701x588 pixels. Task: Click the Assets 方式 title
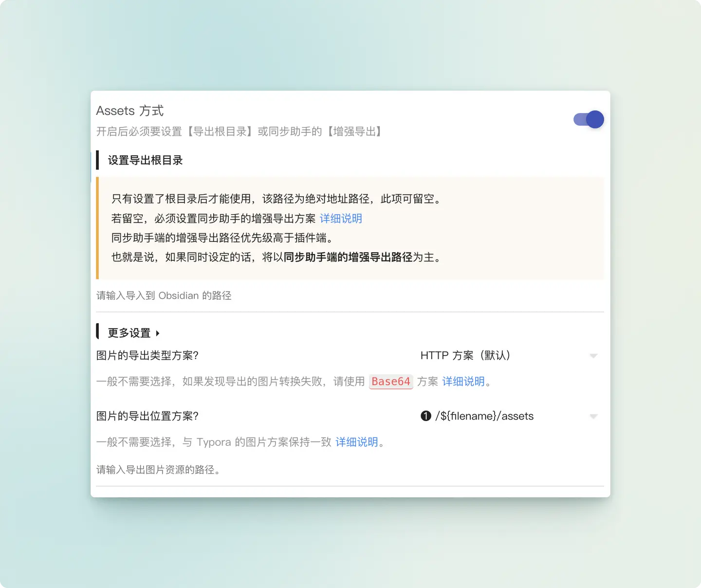coord(130,111)
